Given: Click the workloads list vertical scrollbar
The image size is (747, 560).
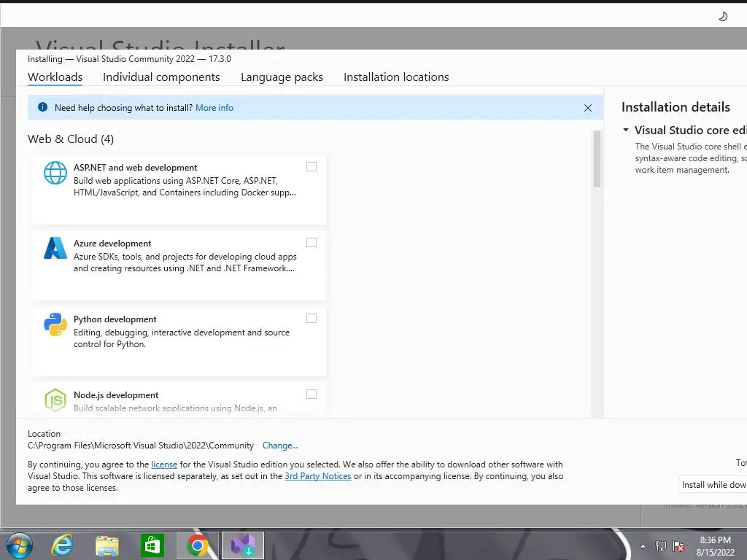Looking at the screenshot, I should pyautogui.click(x=597, y=158).
